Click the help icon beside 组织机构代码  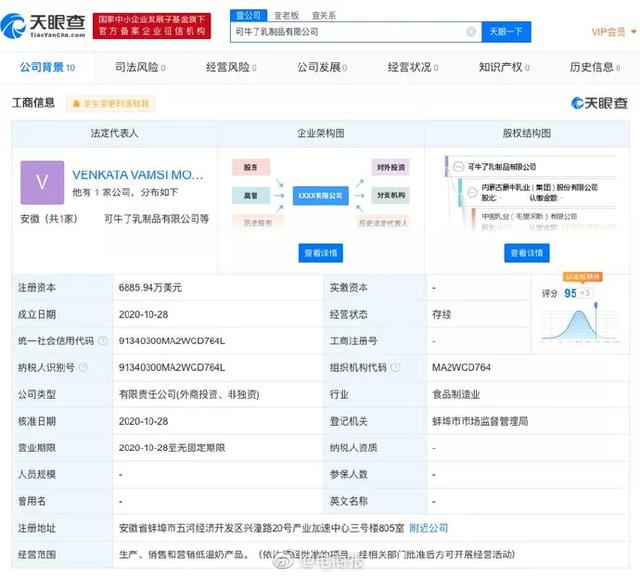pos(394,368)
